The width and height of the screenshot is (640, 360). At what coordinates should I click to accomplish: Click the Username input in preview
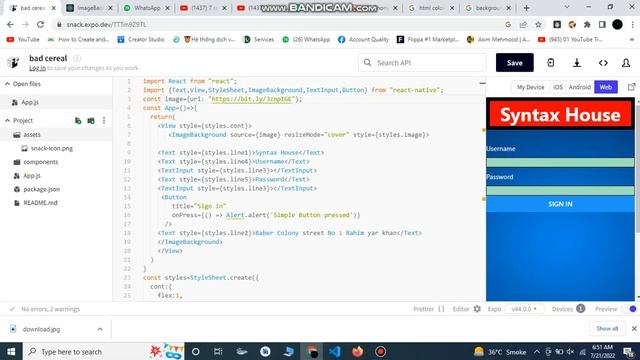click(560, 162)
